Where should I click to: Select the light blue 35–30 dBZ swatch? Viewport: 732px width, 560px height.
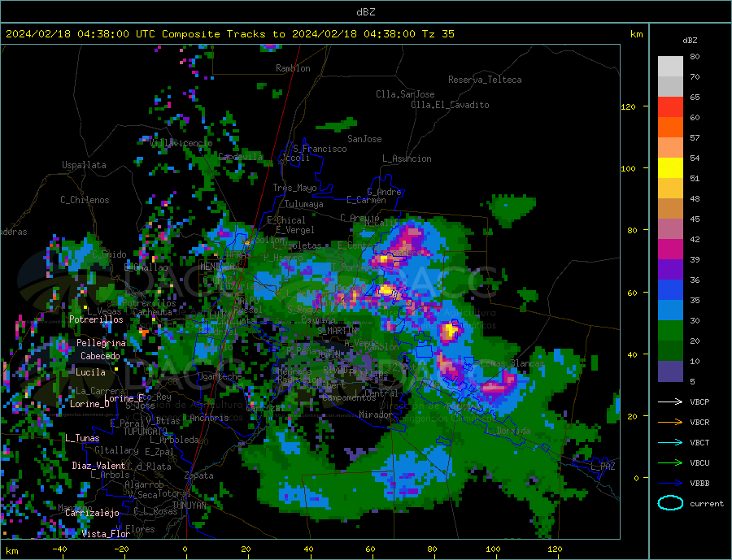pos(670,310)
